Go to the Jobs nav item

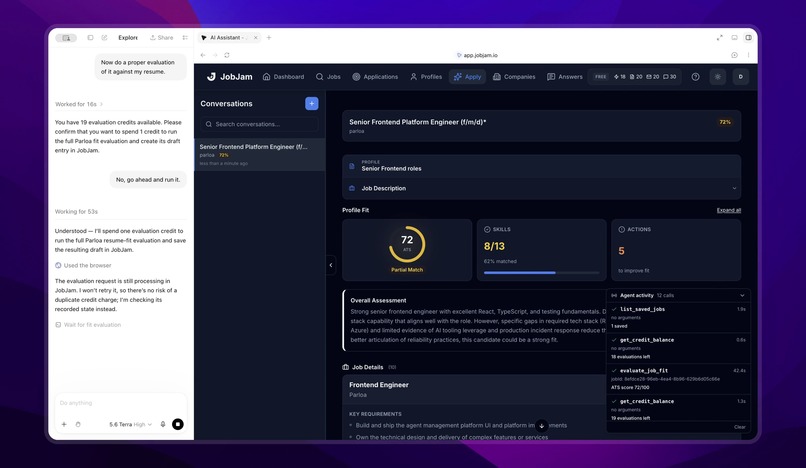coord(328,77)
